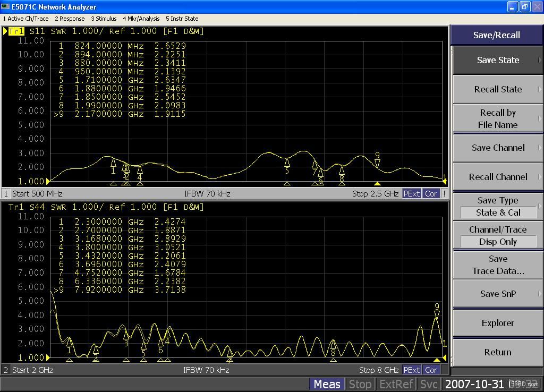Screen dimensions: 544x392
Task: Expand the Save State softkey submenu
Action: (497, 60)
